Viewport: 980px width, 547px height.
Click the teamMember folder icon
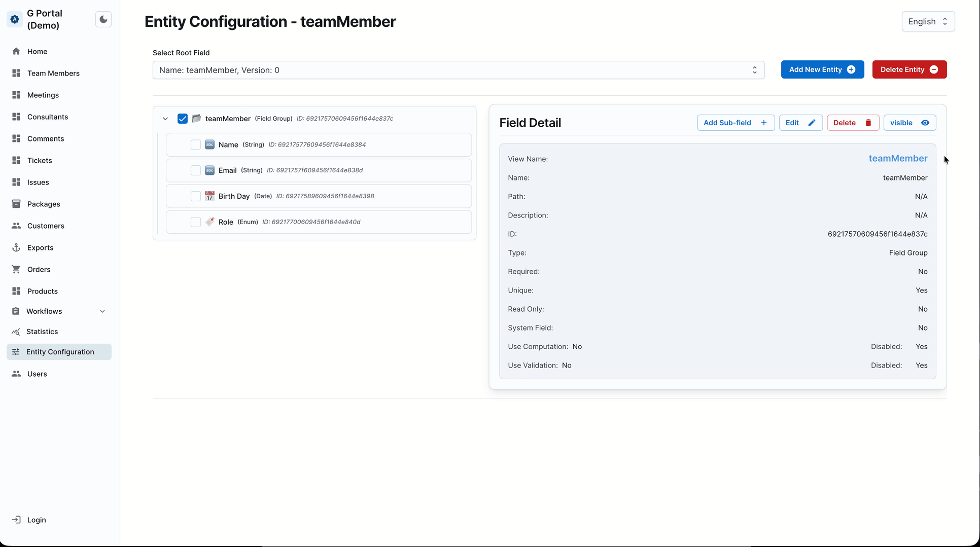point(197,119)
